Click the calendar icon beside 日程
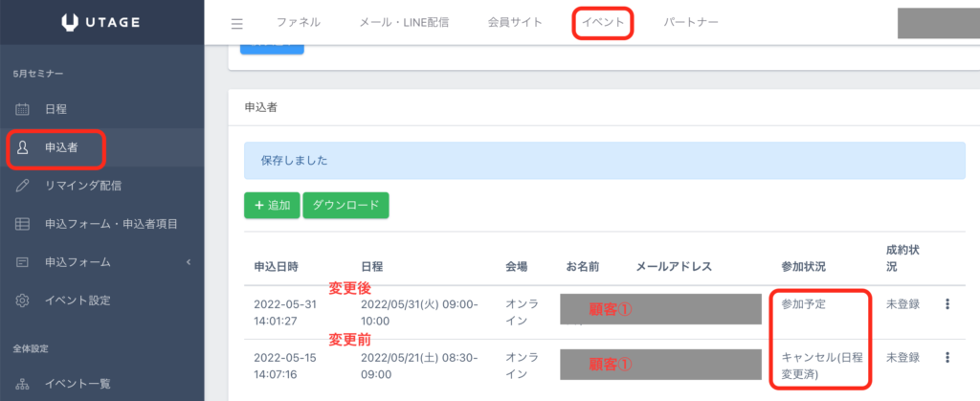Image resolution: width=980 pixels, height=401 pixels. (23, 110)
